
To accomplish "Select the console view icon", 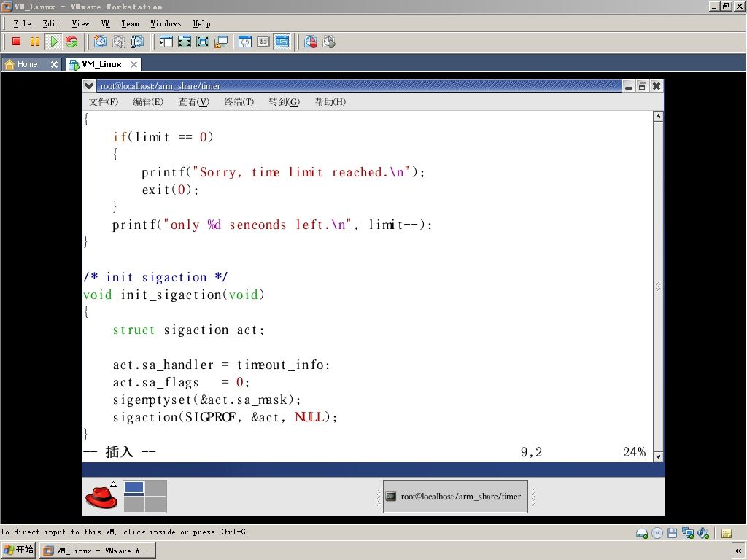I will [282, 42].
